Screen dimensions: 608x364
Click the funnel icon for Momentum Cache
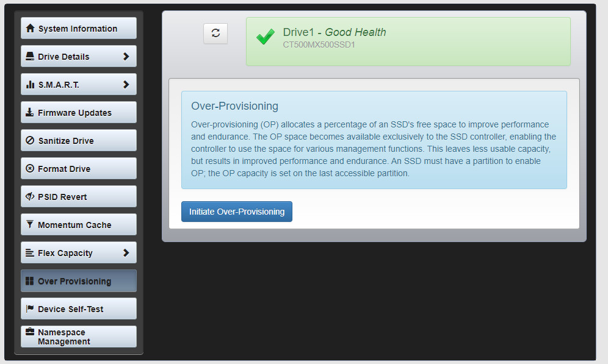[30, 225]
